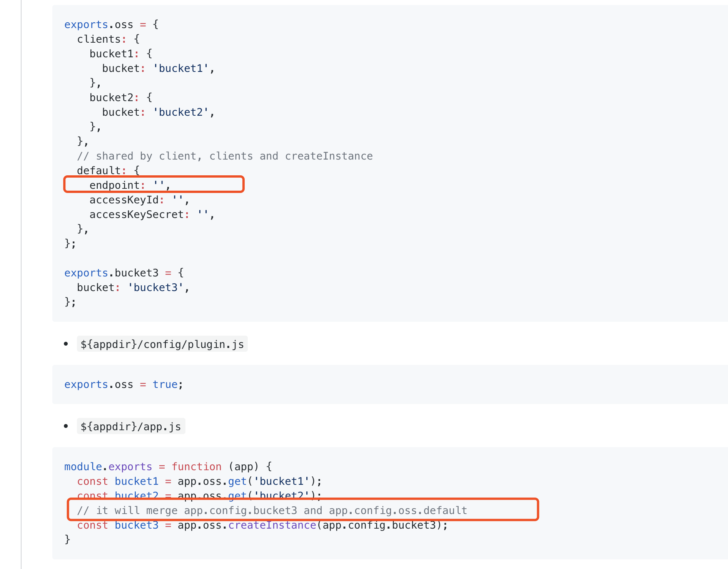Click the '// shared by client' comment

pos(225,156)
